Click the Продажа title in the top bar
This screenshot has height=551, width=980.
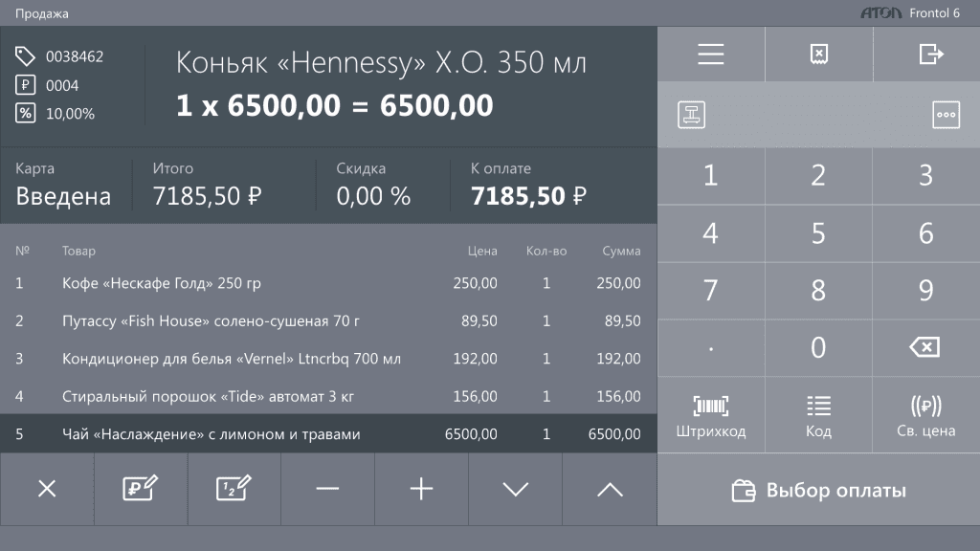42,13
